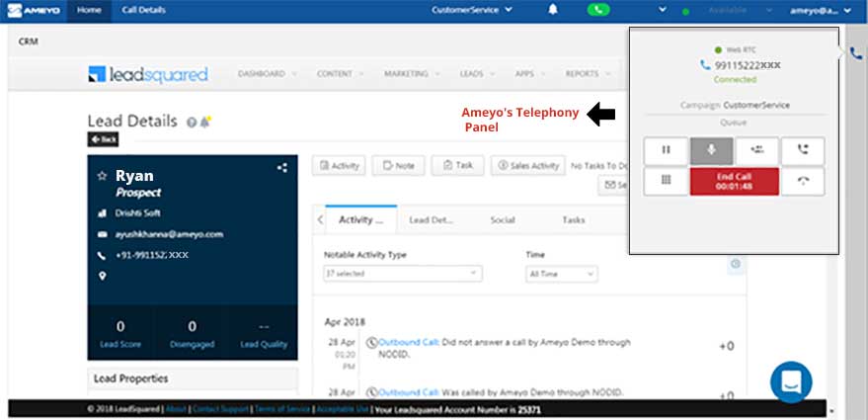Click the notification bell in top bar

[x=552, y=10]
